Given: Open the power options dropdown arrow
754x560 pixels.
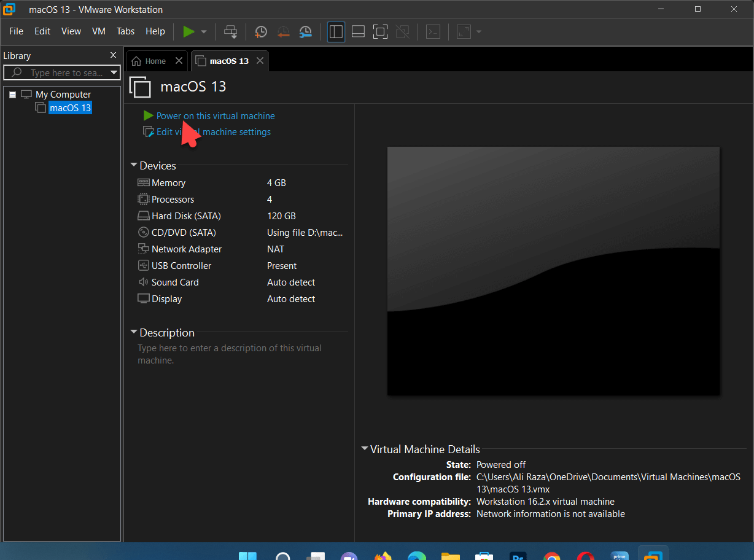Looking at the screenshot, I should click(x=204, y=31).
